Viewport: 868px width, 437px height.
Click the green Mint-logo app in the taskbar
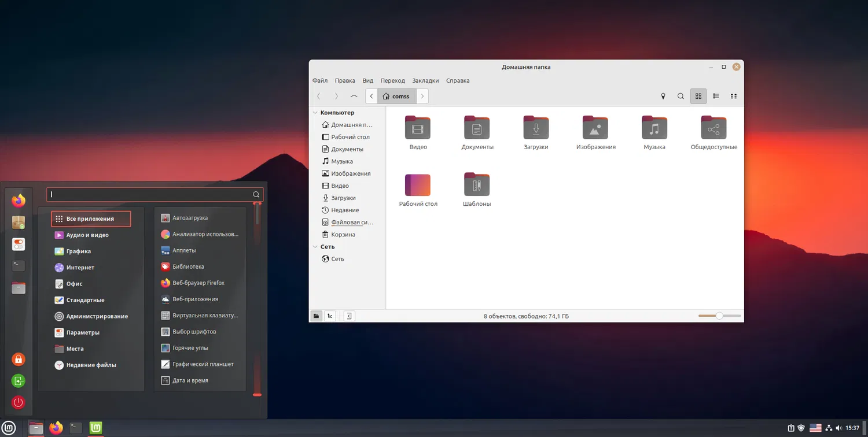click(x=96, y=428)
